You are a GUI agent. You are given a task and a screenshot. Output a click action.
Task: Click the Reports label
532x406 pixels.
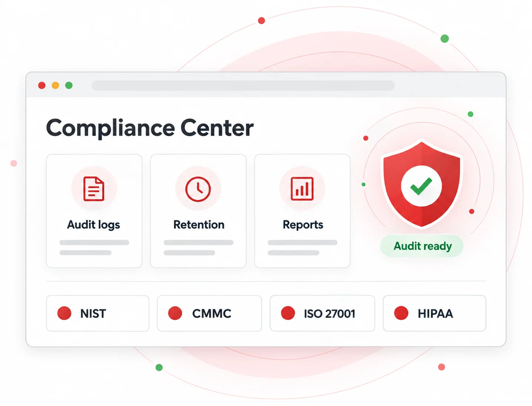click(x=303, y=225)
